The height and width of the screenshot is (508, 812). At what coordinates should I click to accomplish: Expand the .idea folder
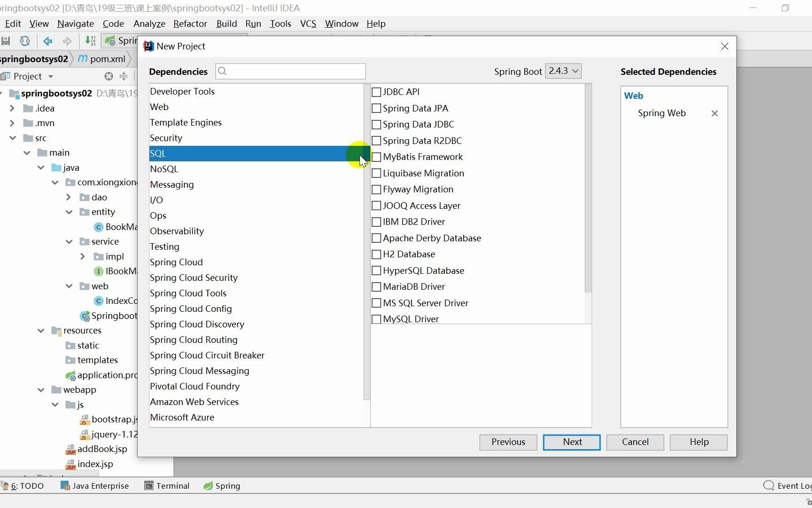tap(12, 108)
